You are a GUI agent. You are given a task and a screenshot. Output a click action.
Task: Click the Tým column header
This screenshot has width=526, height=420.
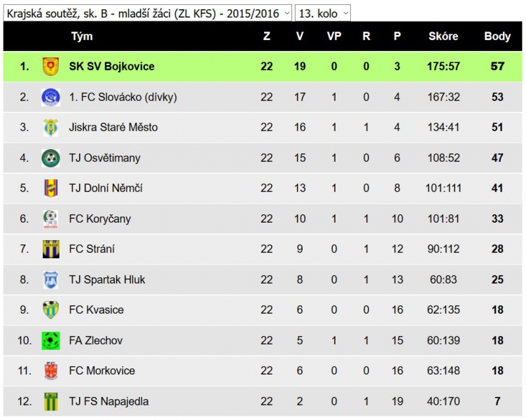pos(82,36)
